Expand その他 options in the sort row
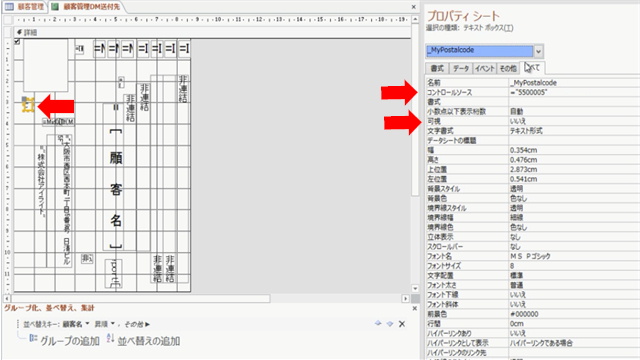This screenshot has width=640, height=360. click(137, 324)
